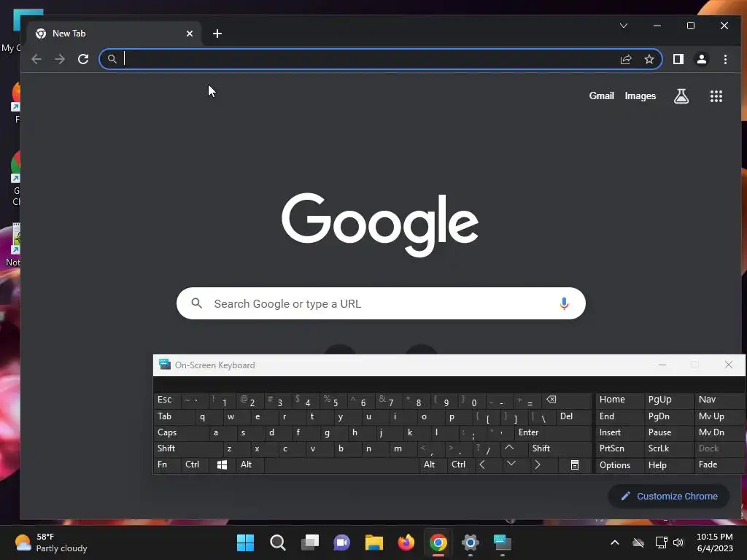Open Chrome side panel

678,59
